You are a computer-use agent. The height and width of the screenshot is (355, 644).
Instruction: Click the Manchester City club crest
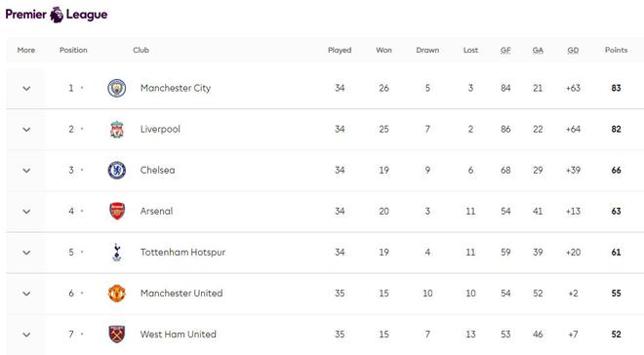pos(117,88)
